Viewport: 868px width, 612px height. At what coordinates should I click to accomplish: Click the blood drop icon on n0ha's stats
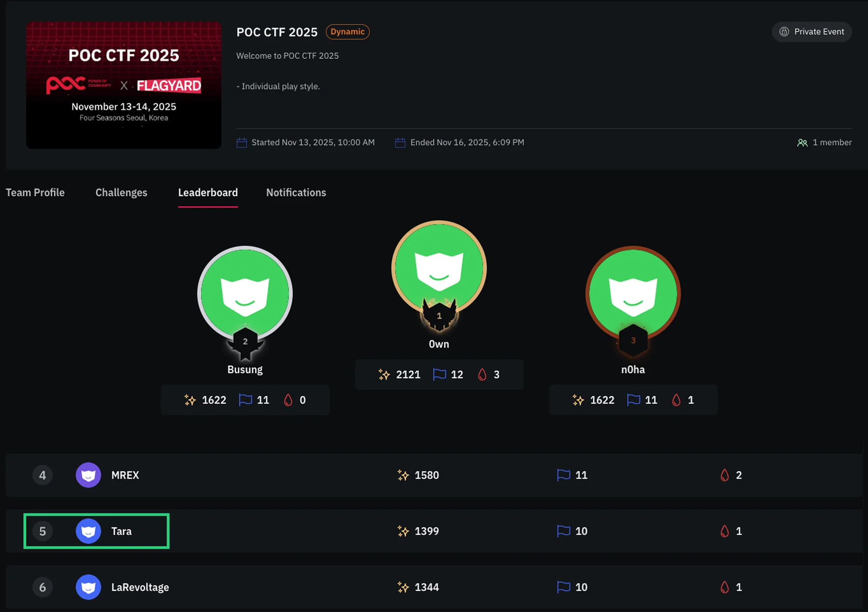676,400
